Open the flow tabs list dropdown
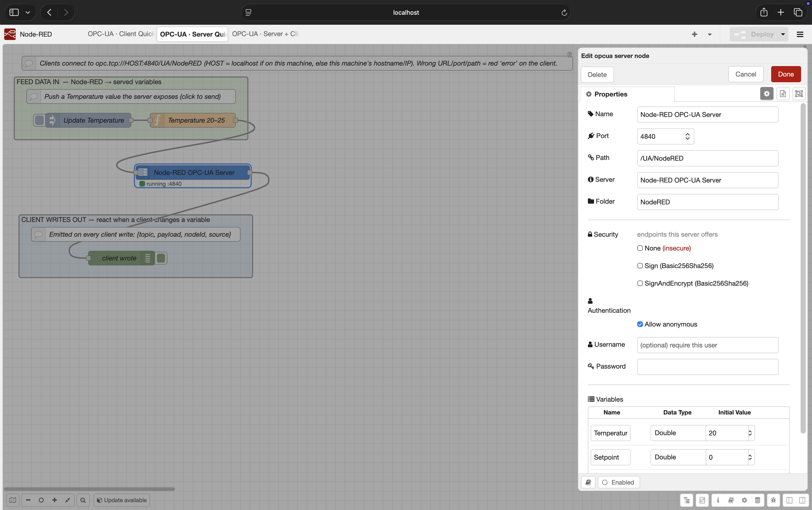Viewport: 812px width, 510px height. tap(710, 34)
